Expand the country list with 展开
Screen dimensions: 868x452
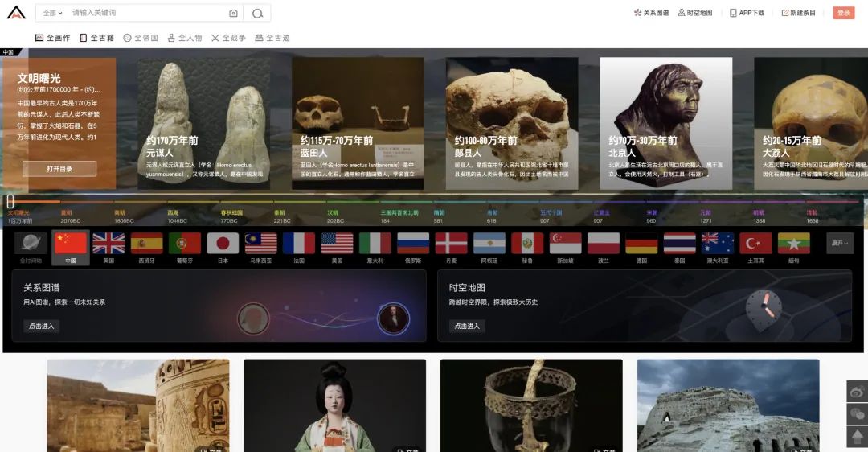pos(839,243)
